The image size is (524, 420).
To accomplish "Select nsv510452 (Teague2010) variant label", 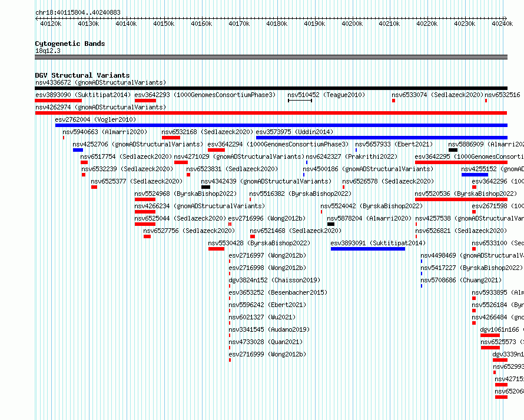I will click(326, 95).
